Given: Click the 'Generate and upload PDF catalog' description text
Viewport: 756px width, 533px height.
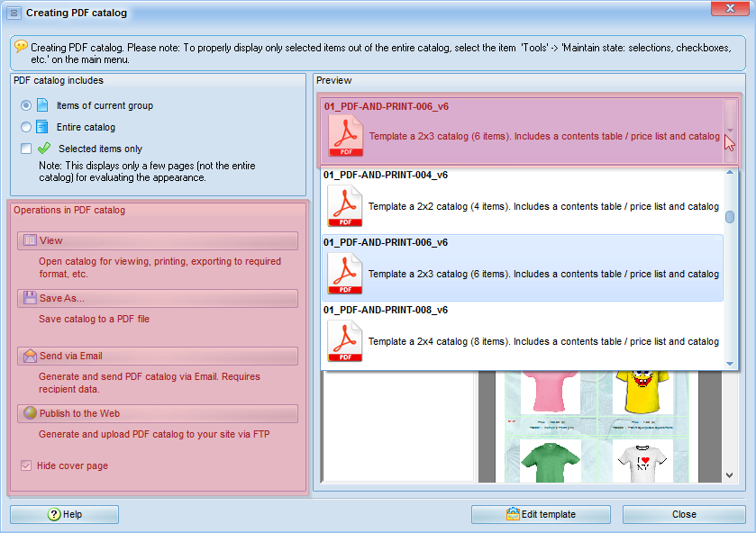Looking at the screenshot, I should click(x=154, y=434).
